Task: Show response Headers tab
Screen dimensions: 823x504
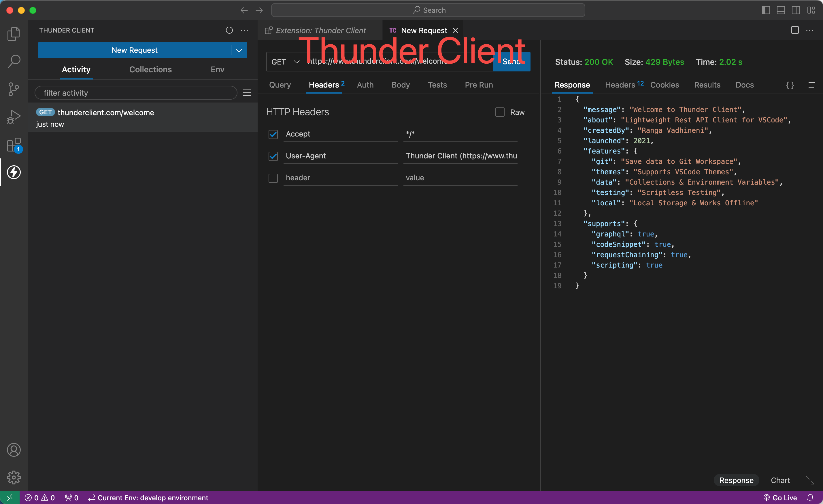Action: point(624,85)
